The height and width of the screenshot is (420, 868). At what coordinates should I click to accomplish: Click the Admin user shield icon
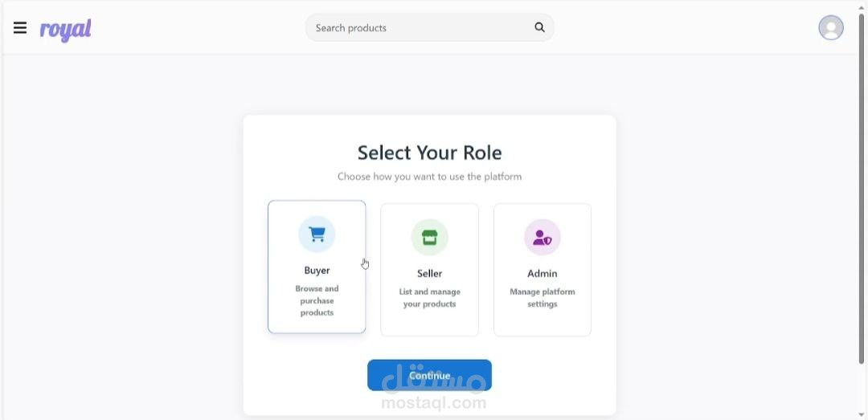click(x=542, y=238)
